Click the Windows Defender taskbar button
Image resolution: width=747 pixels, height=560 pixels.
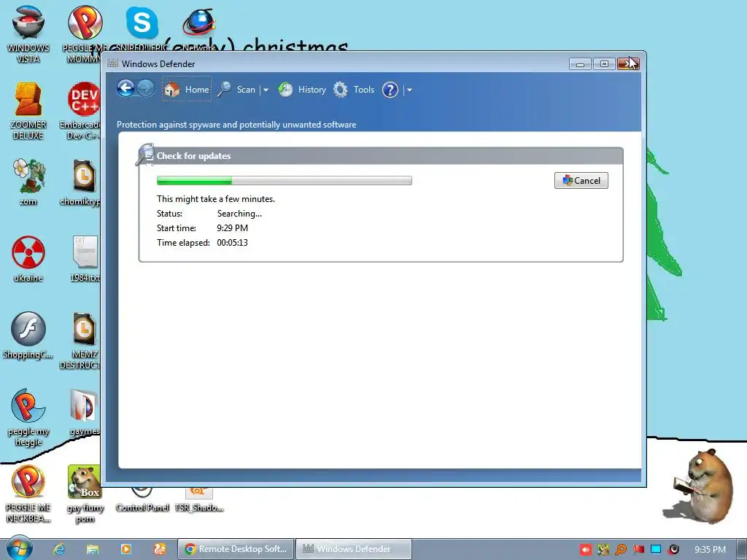click(354, 549)
